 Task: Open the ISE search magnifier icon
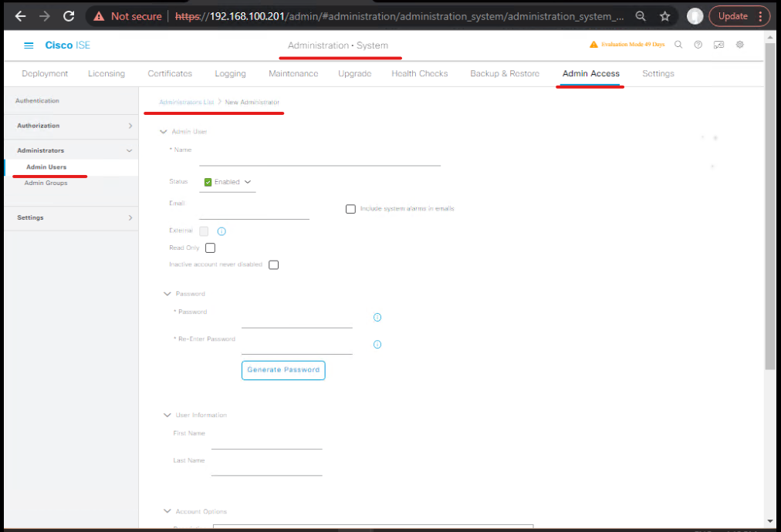[x=678, y=45]
